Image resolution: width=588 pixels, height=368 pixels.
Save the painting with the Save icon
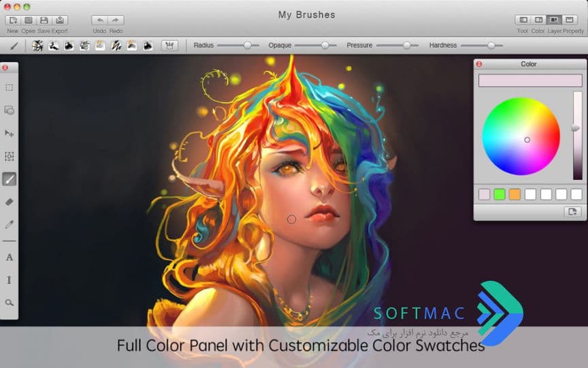44,20
